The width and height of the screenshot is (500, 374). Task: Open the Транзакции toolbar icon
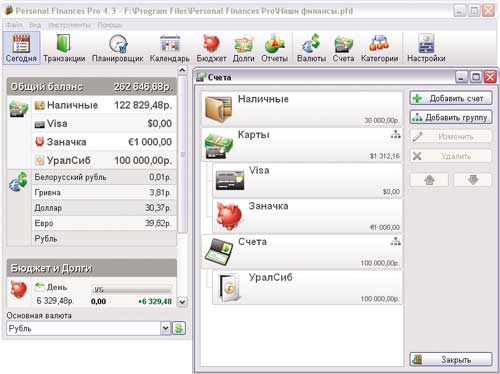(64, 48)
